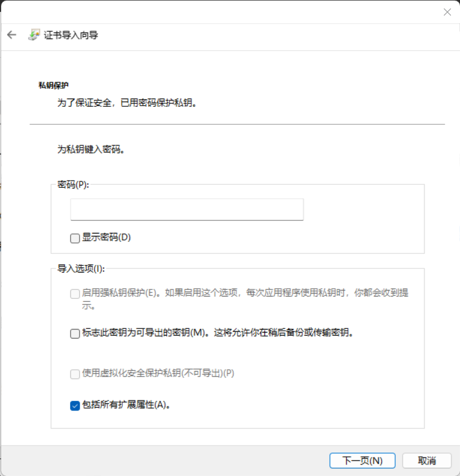Viewport: 460px width, 476px height.
Task: Click the back arrow in wizard header
Action: pyautogui.click(x=11, y=35)
